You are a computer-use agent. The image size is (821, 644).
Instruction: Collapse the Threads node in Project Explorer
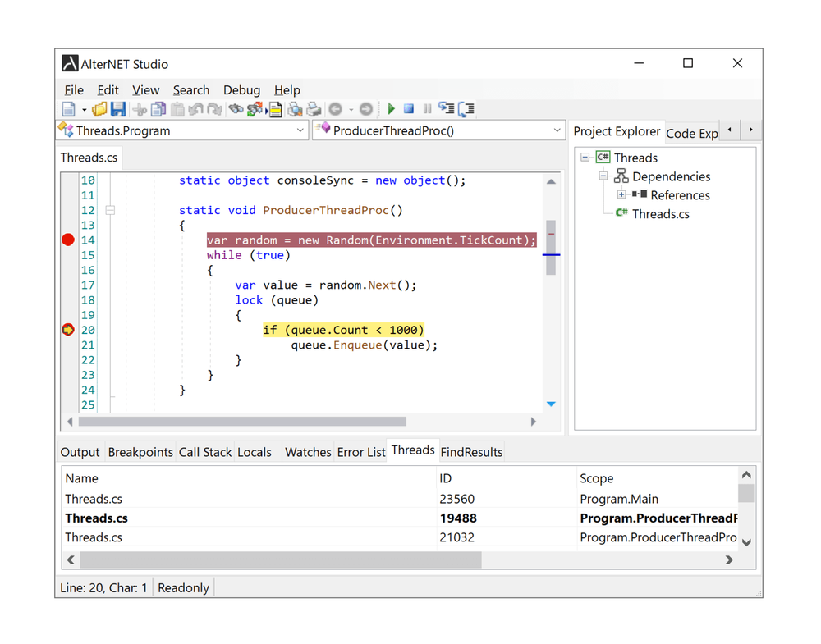point(585,158)
